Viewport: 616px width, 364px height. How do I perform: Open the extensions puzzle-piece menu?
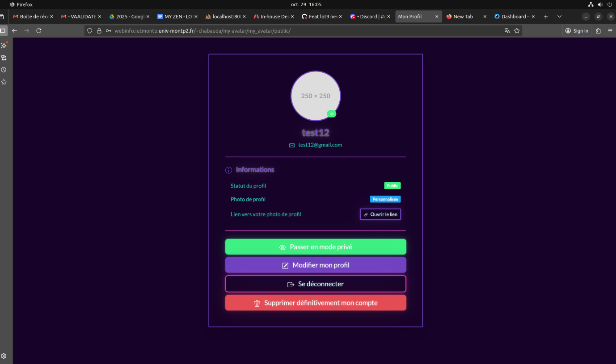598,30
